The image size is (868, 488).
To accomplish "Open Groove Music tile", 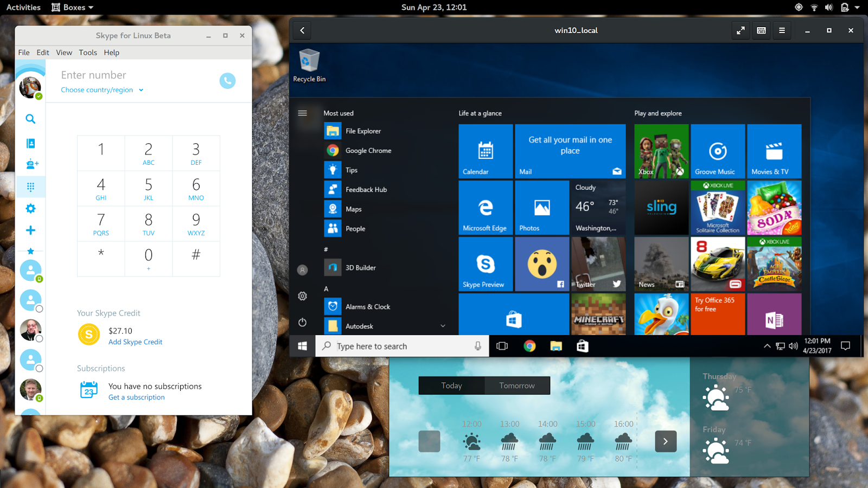I will coord(718,151).
